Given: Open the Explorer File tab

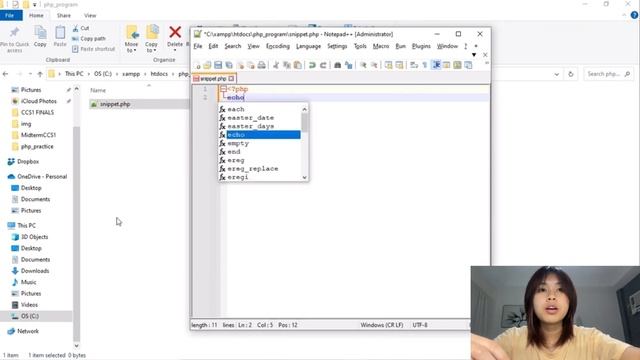Looking at the screenshot, I should pyautogui.click(x=10, y=16).
